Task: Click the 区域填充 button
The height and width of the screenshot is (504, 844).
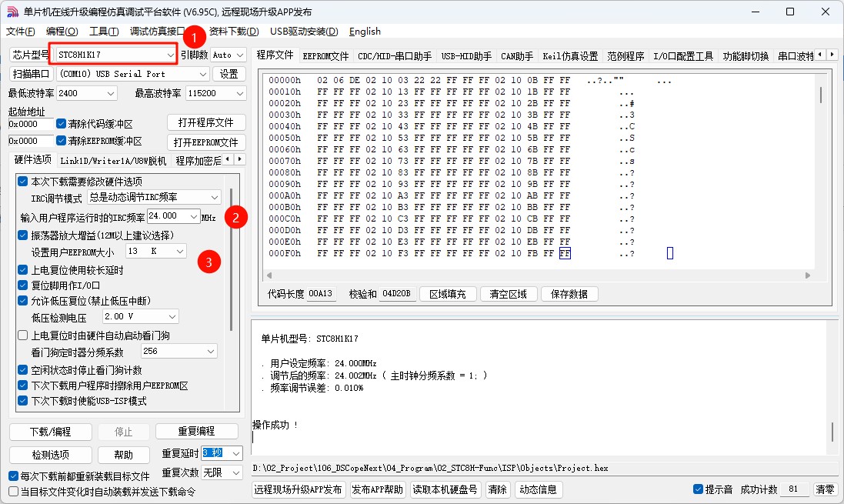Action: coord(447,294)
